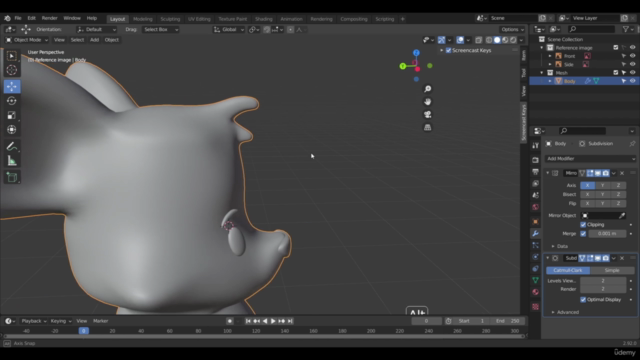Switch perspective/orthographic grid icon
The image size is (640, 360).
point(427,127)
